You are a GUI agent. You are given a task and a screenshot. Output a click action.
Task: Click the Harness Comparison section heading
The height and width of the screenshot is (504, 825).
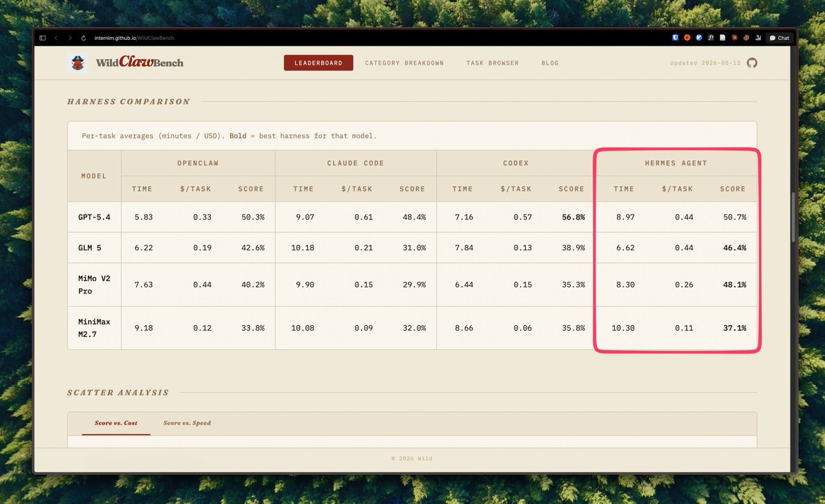[x=129, y=102]
